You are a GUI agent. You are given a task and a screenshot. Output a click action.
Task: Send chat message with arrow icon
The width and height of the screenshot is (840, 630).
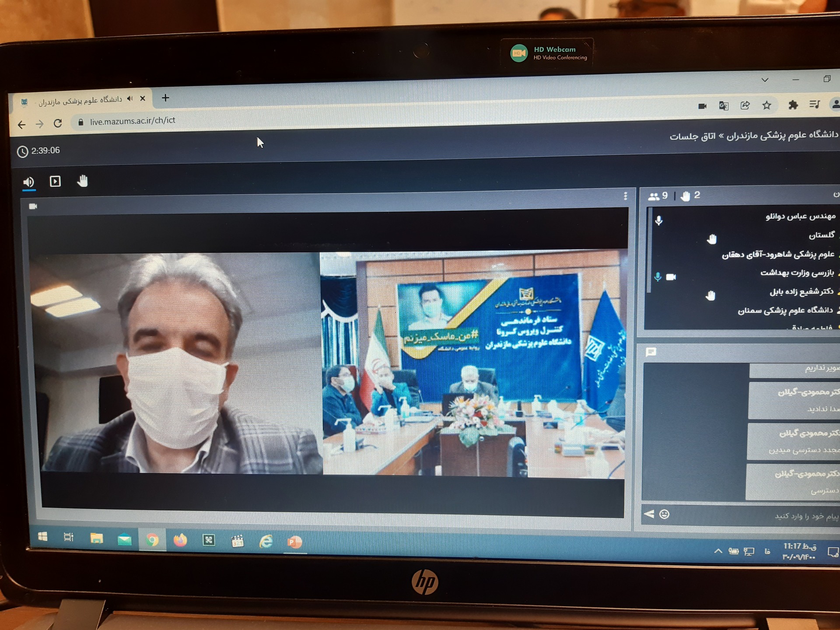pyautogui.click(x=649, y=514)
